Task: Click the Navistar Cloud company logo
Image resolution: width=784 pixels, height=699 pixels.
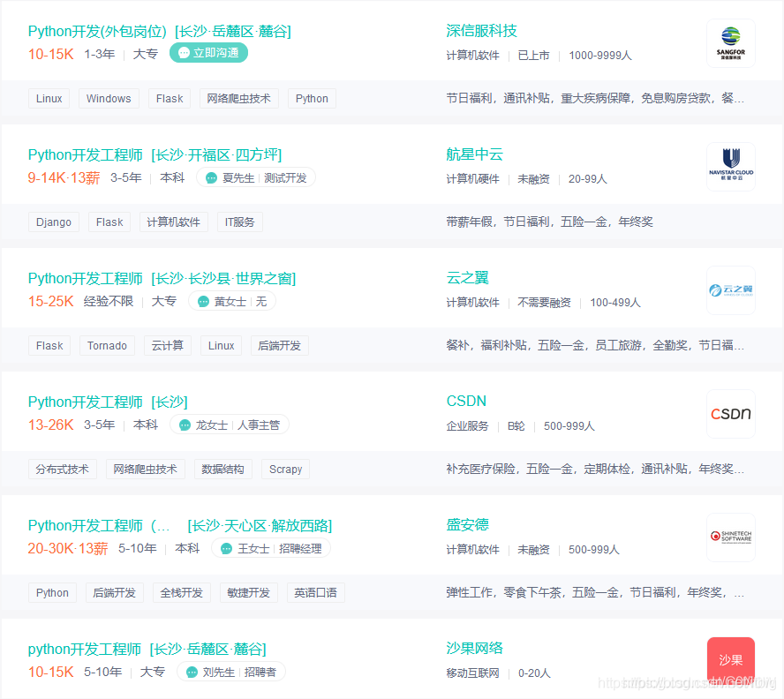Action: click(730, 167)
